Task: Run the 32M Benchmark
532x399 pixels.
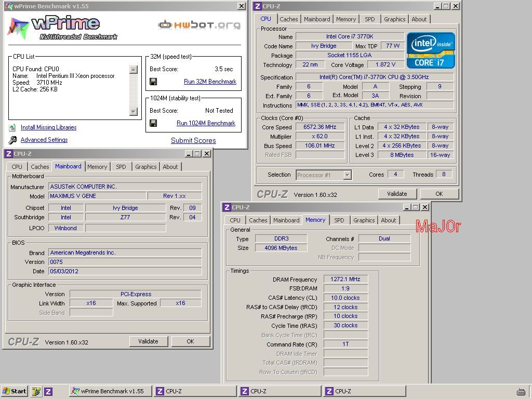Action: [x=210, y=82]
